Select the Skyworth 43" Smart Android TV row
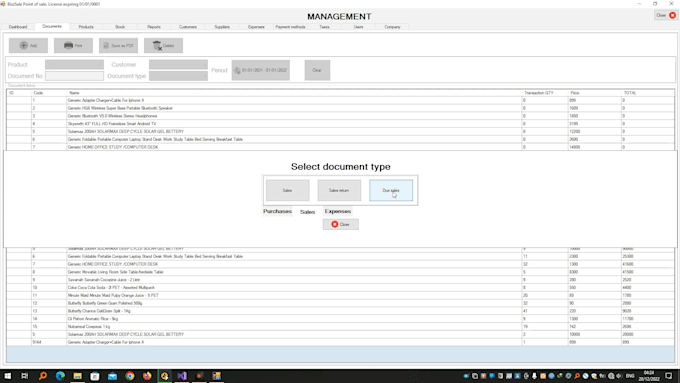 click(340, 124)
